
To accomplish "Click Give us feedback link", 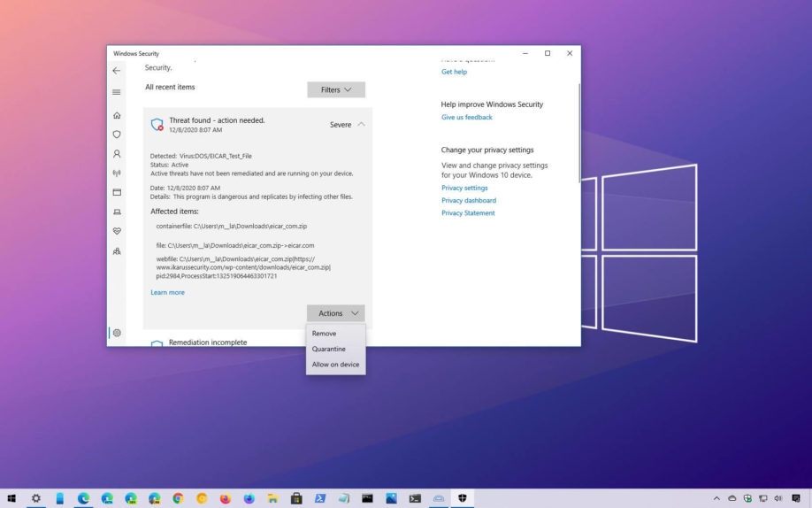I will pos(466,117).
